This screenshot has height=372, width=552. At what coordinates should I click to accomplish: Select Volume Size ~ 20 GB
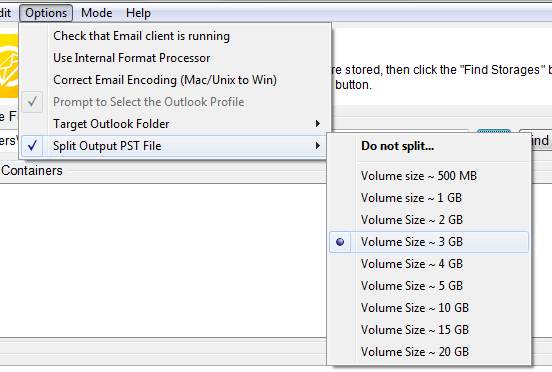(x=429, y=352)
